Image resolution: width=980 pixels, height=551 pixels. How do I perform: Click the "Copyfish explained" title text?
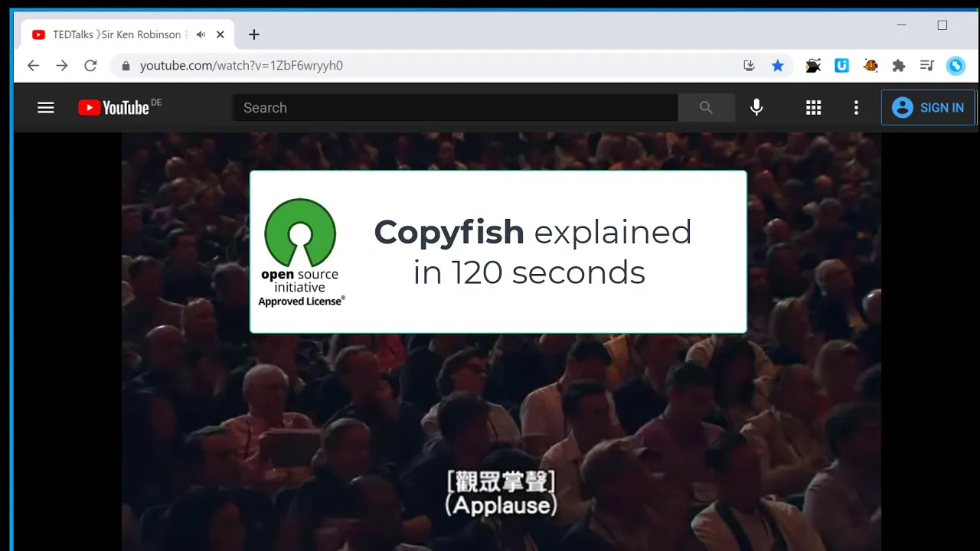533,232
